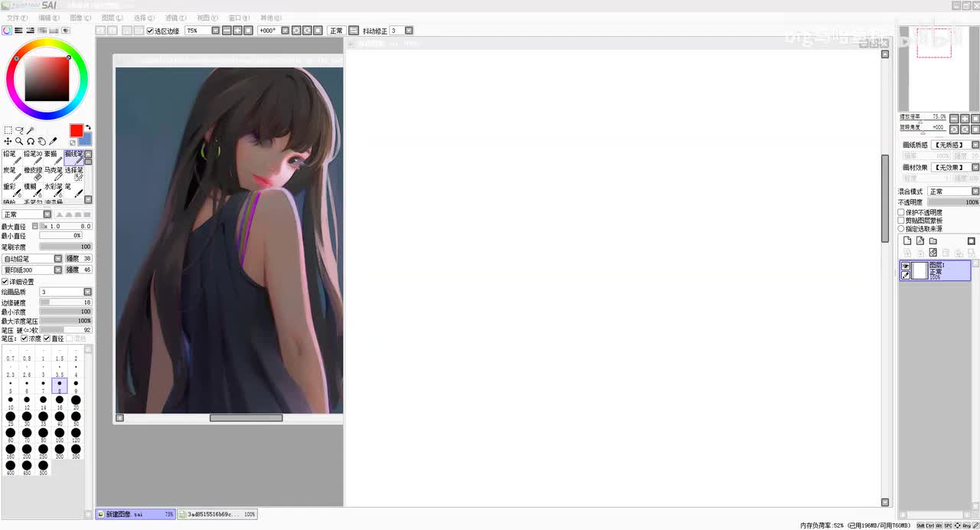This screenshot has height=530, width=980.
Task: Open the 文件 File menu
Action: [x=17, y=18]
